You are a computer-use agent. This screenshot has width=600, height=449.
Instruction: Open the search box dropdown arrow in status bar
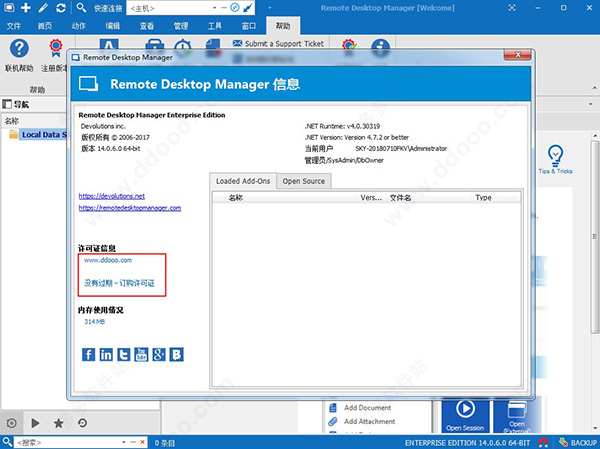click(x=124, y=442)
